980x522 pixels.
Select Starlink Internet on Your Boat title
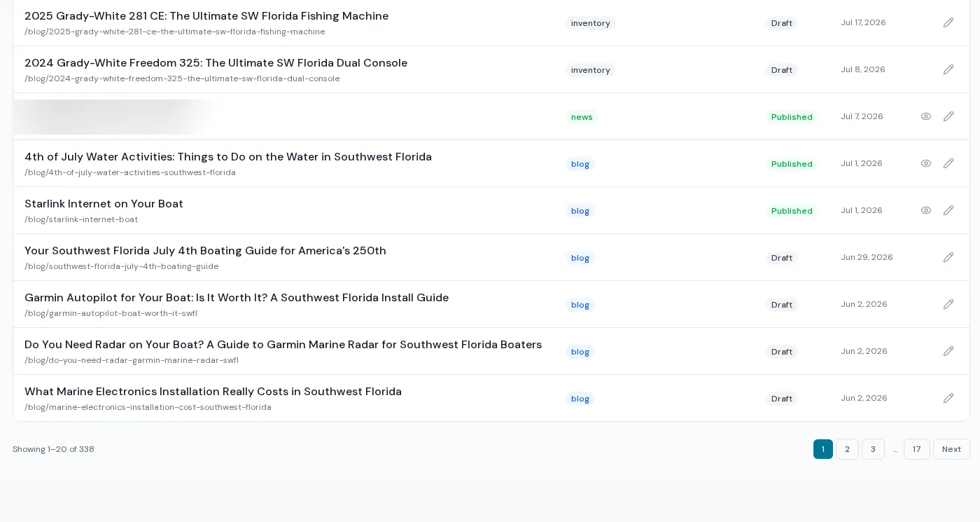(104, 204)
